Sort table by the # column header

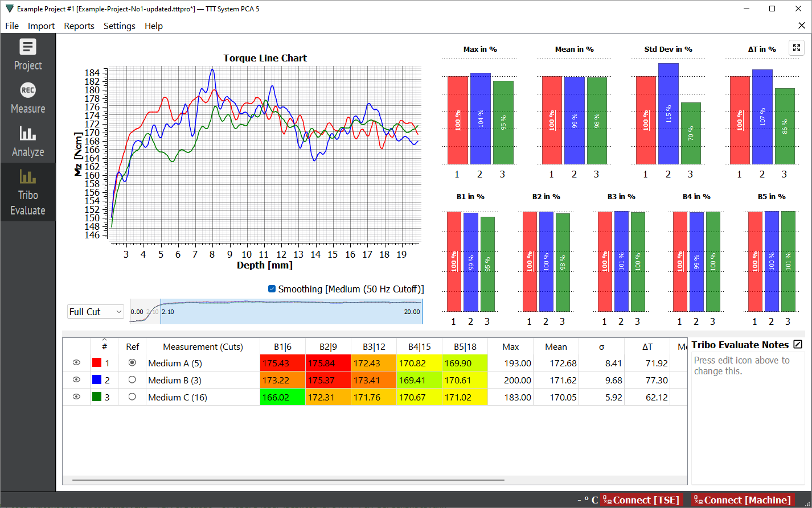(104, 346)
